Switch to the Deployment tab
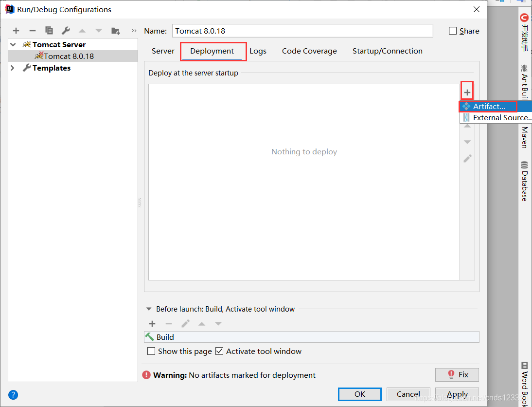532x407 pixels. [x=212, y=51]
